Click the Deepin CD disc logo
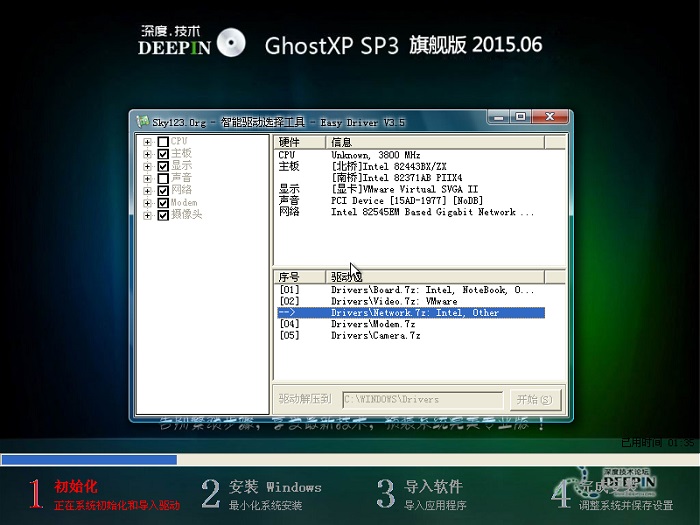Viewport: 700px width, 525px height. (231, 43)
